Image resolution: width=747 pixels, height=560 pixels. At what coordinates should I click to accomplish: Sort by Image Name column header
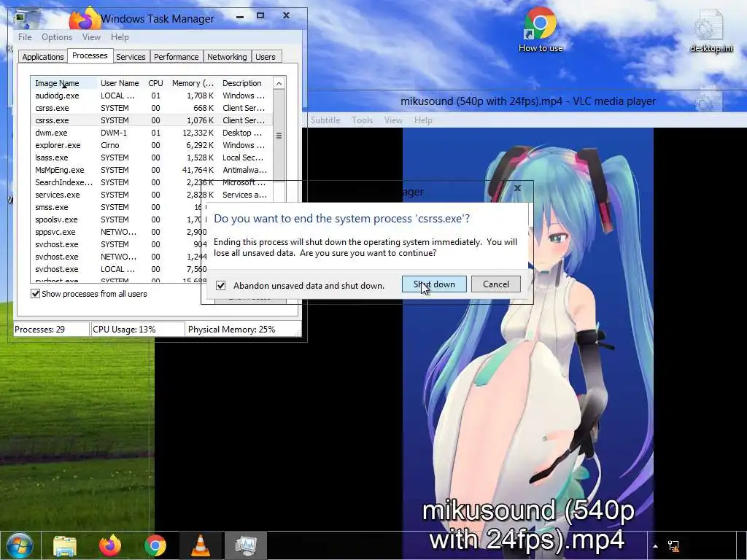64,83
